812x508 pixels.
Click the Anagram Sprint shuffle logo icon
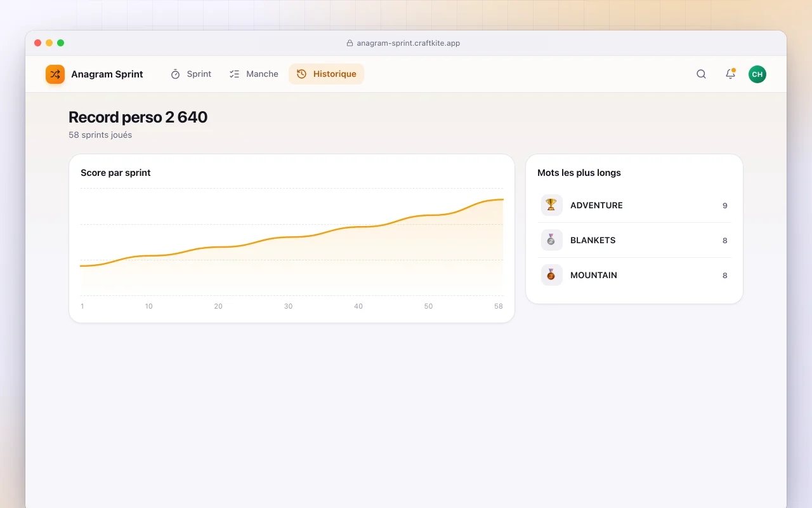coord(55,74)
